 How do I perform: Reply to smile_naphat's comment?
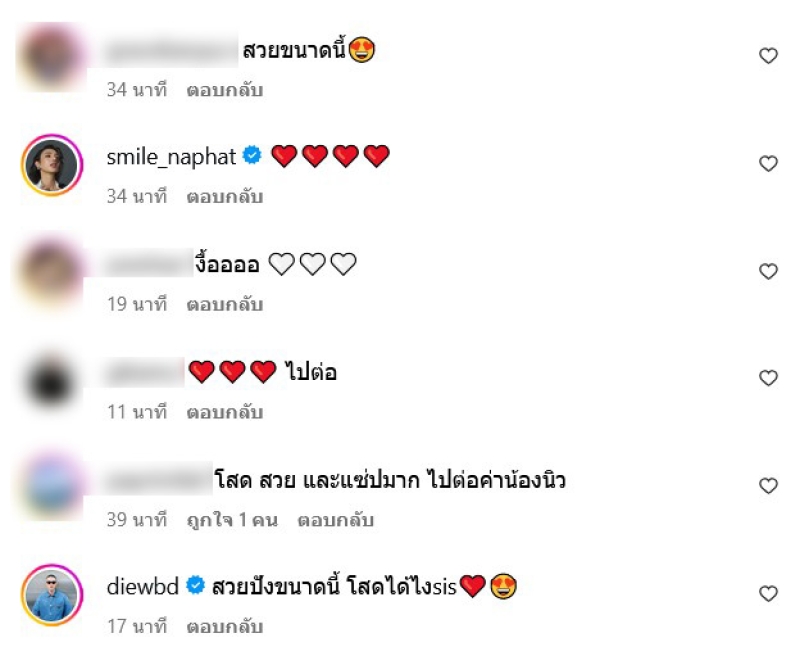point(224,196)
